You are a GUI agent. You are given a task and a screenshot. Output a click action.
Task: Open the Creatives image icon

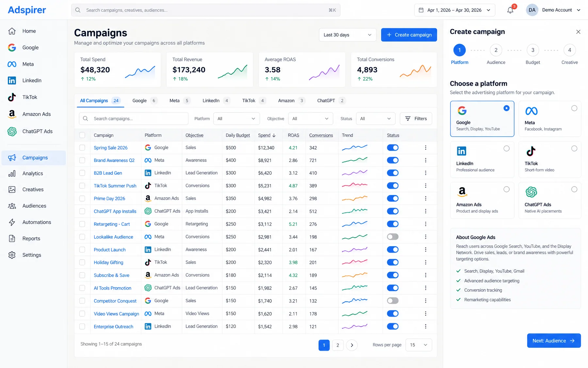[12, 189]
